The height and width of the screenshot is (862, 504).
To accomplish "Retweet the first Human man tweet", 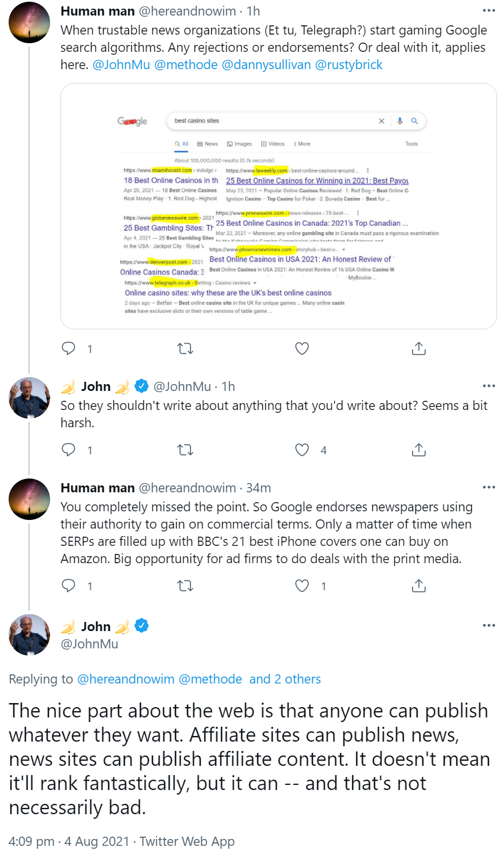I will (x=185, y=348).
